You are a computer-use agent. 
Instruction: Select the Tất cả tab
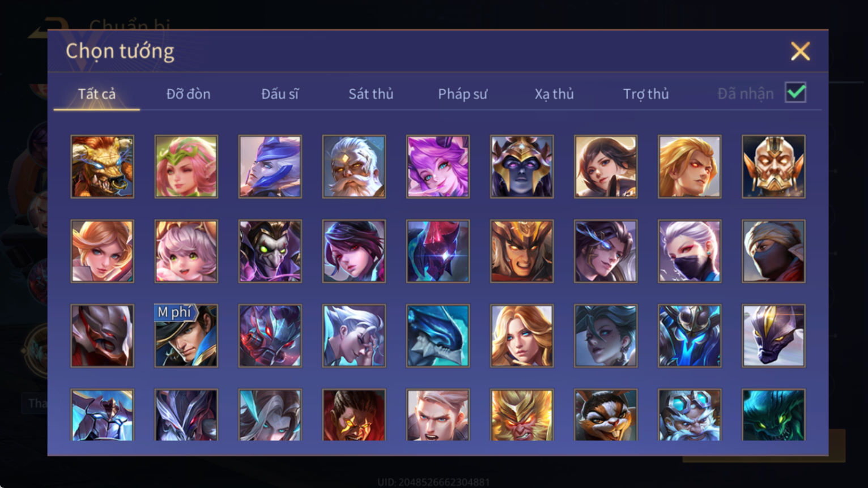coord(97,94)
